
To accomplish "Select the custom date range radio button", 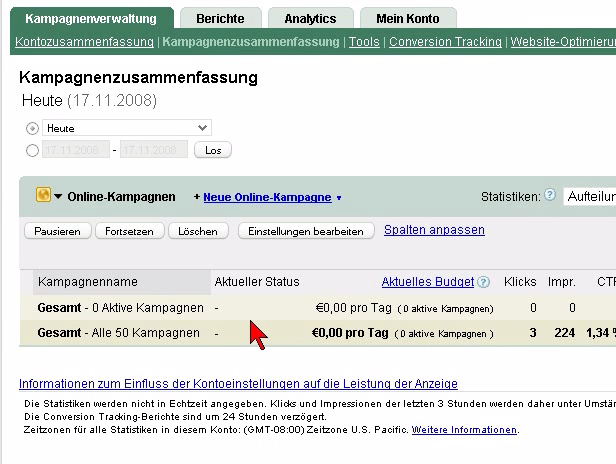I will [x=33, y=150].
